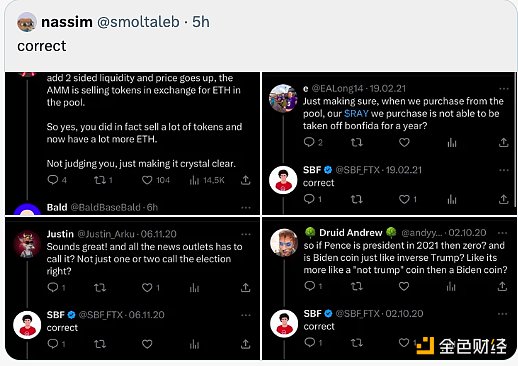Like SBF's 06.11.20 correct reply

(x=147, y=344)
